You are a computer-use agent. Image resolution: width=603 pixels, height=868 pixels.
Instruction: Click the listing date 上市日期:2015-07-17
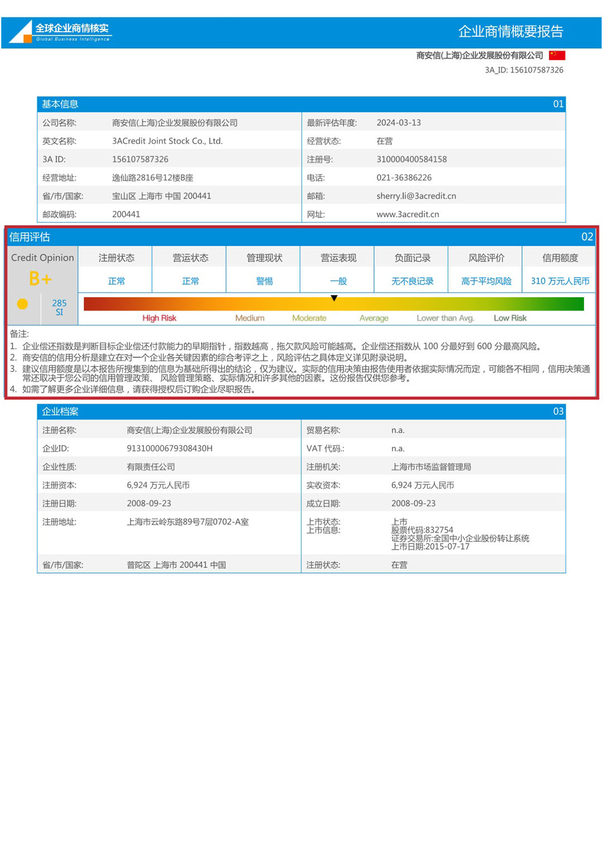point(430,547)
